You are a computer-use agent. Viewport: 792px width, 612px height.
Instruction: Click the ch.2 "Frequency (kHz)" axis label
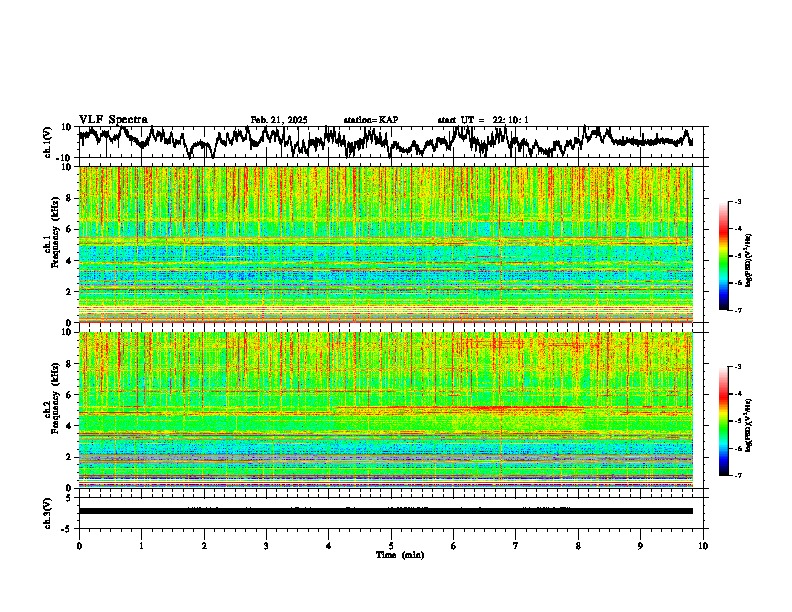tap(54, 398)
